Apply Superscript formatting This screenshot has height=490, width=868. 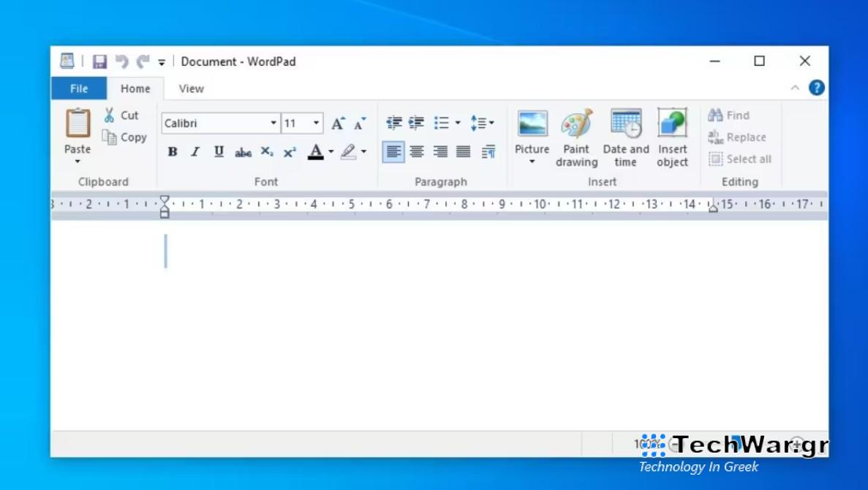[289, 152]
